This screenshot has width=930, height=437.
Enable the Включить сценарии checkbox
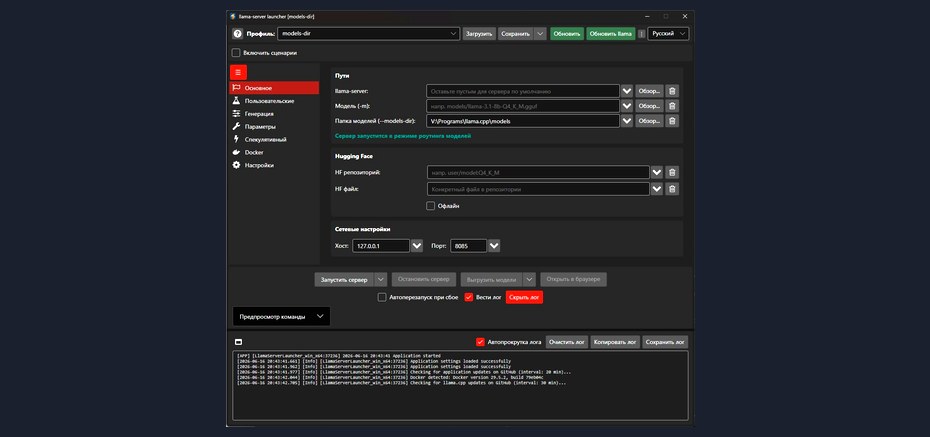[236, 53]
